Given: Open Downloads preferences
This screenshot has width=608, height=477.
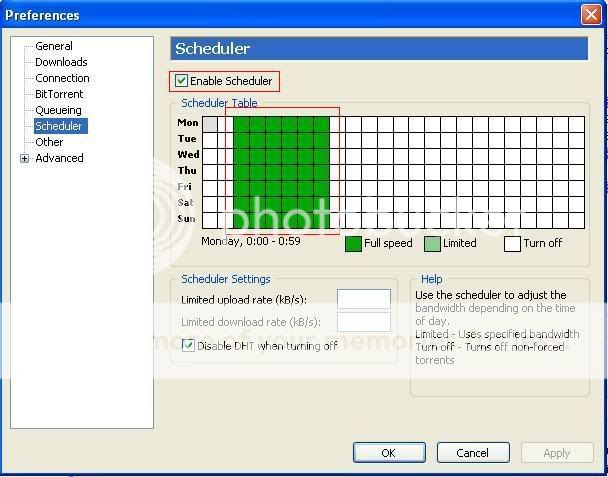Looking at the screenshot, I should 61,62.
